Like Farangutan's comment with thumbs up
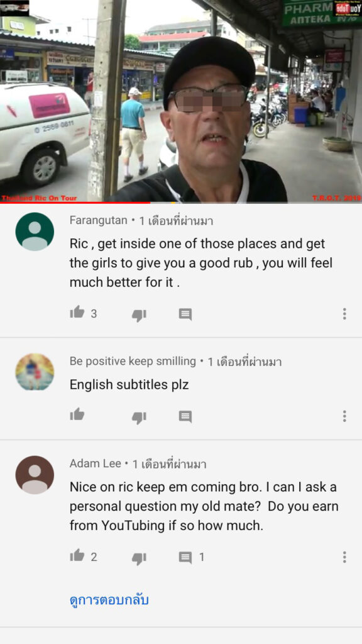The height and width of the screenshot is (644, 362). pos(77,313)
